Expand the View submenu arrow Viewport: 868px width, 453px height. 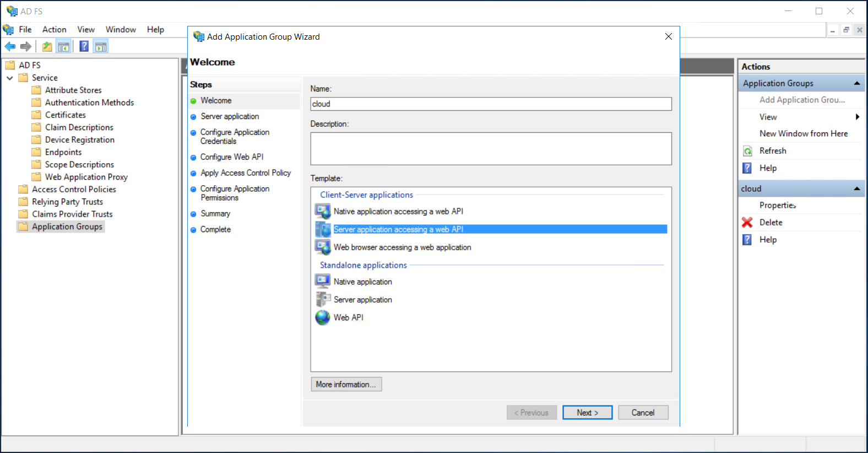point(857,117)
